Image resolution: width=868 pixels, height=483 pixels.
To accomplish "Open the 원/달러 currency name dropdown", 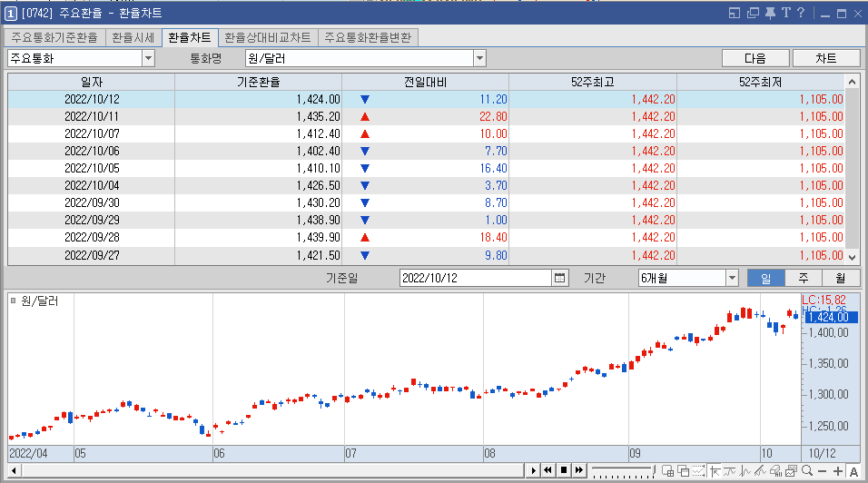I will [x=480, y=58].
